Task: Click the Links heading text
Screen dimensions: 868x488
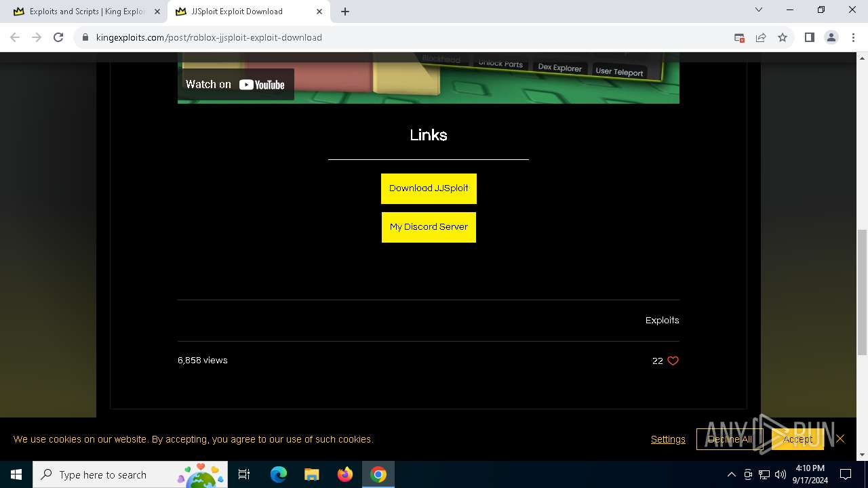Action: tap(429, 135)
